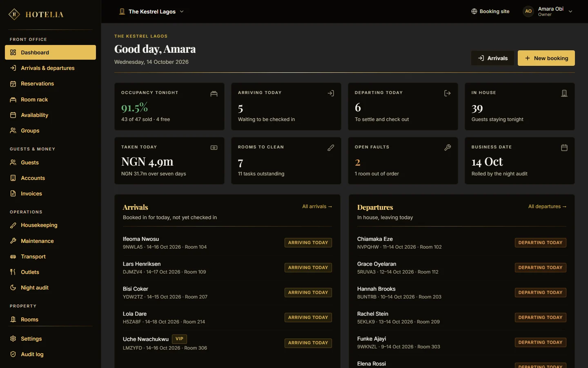Viewport: 588px width, 368px height.
Task: Click the Arrivals button in header
Action: 493,58
